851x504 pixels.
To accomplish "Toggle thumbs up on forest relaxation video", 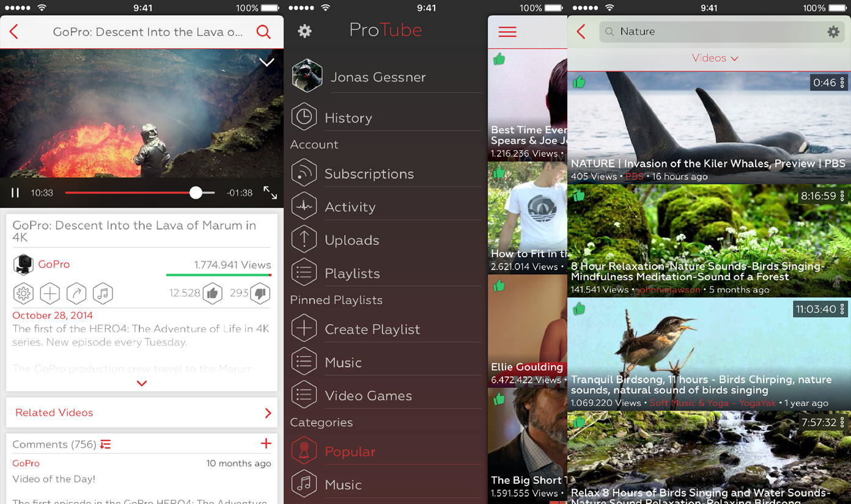I will (x=578, y=195).
